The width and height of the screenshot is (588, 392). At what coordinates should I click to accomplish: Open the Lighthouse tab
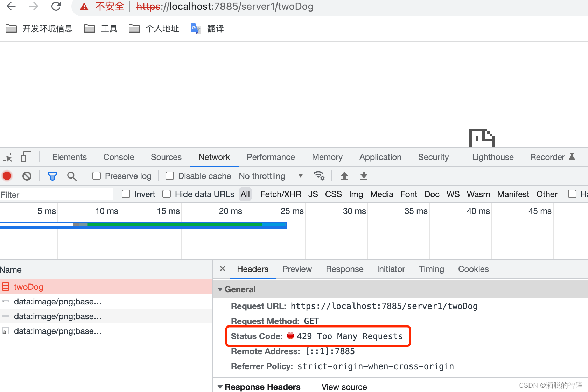click(x=493, y=157)
